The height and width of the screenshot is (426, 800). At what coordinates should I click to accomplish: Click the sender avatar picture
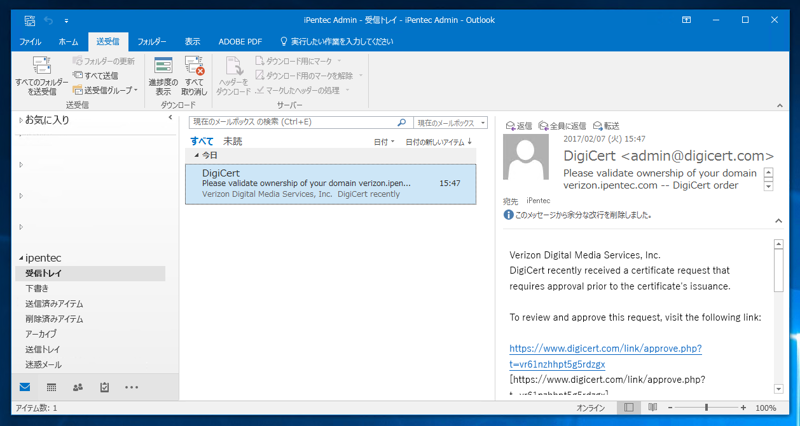pos(526,157)
